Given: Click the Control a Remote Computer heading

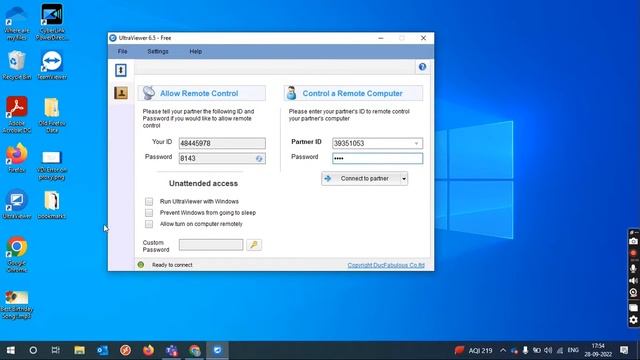Looking at the screenshot, I should [352, 93].
